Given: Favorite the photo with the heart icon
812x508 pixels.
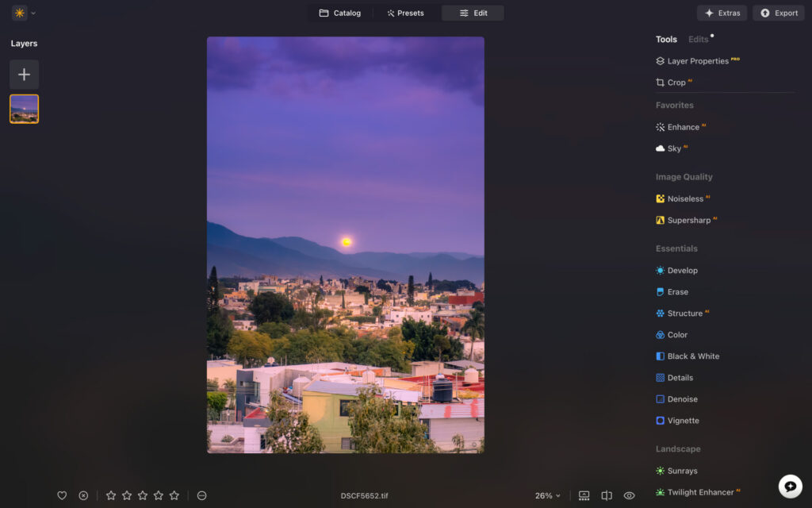Looking at the screenshot, I should click(62, 495).
